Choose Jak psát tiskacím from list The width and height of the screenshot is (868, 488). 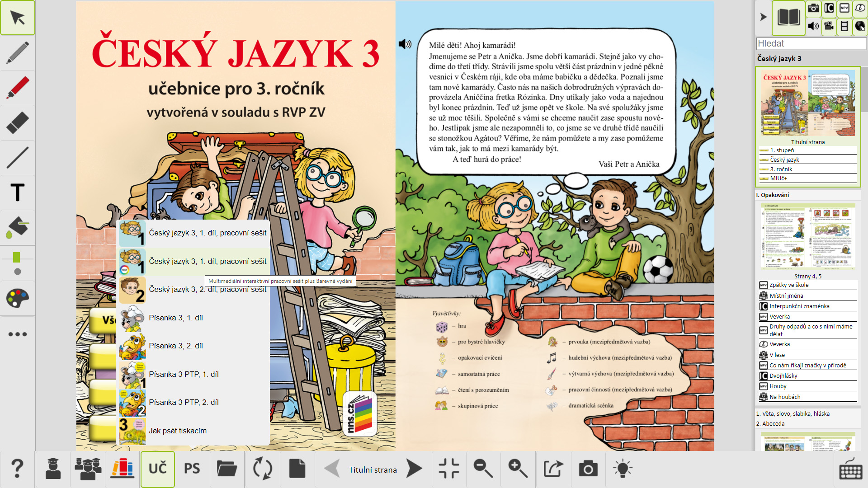point(193,431)
